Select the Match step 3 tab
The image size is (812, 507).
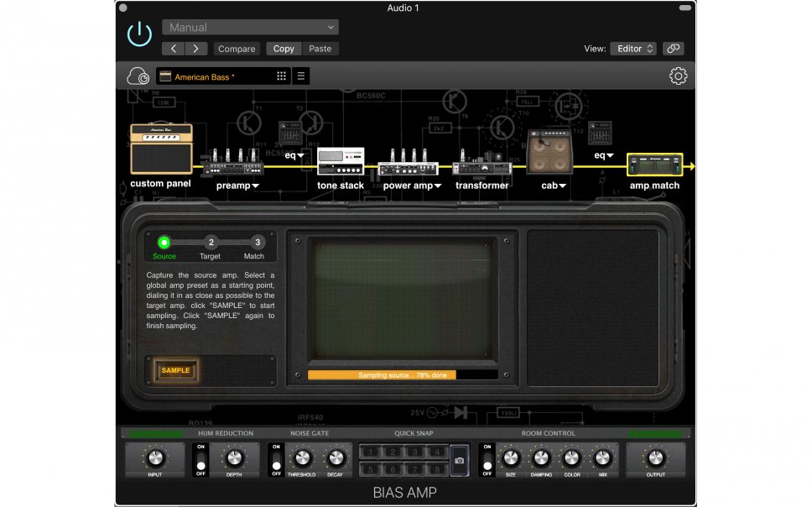coord(258,243)
